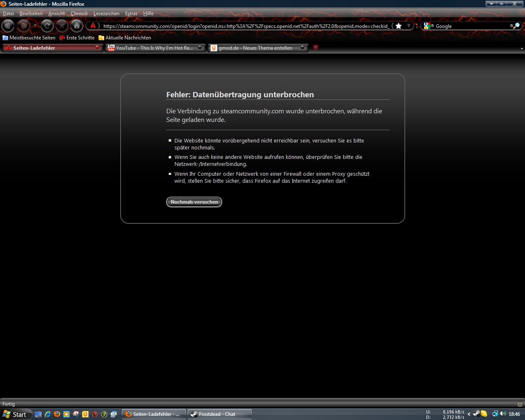Expand the URL bar history dropdown
This screenshot has width=525, height=420.
(409, 26)
